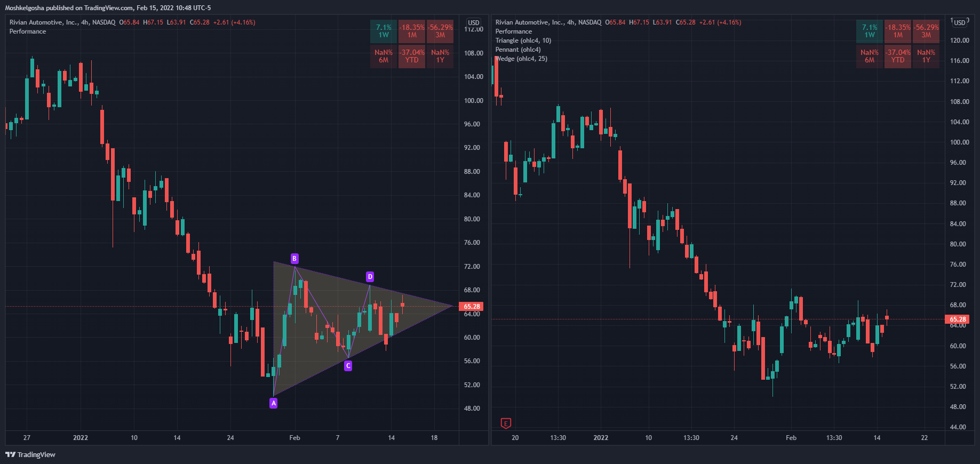This screenshot has height=464, width=980.
Task: Select pattern point D label on triangle
Action: 370,277
